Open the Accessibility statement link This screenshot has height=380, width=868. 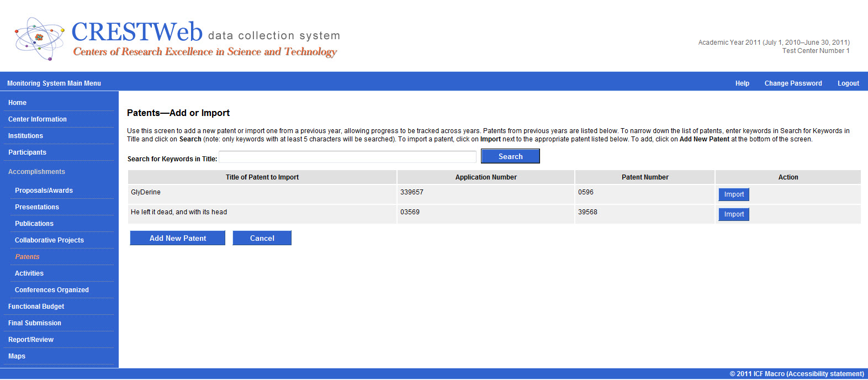pos(825,374)
